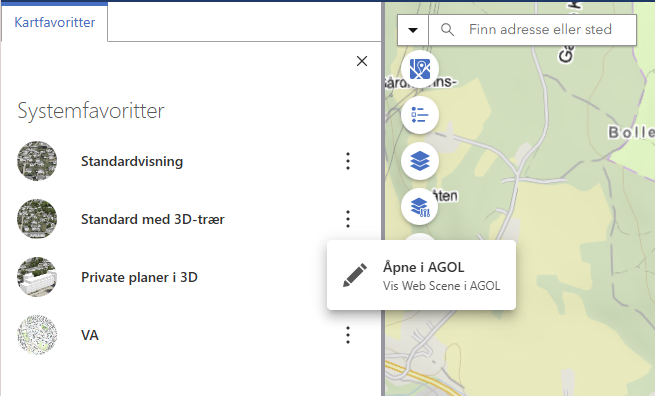Image resolution: width=655 pixels, height=396 pixels.
Task: Click the VA thumbnail image
Action: (x=37, y=335)
